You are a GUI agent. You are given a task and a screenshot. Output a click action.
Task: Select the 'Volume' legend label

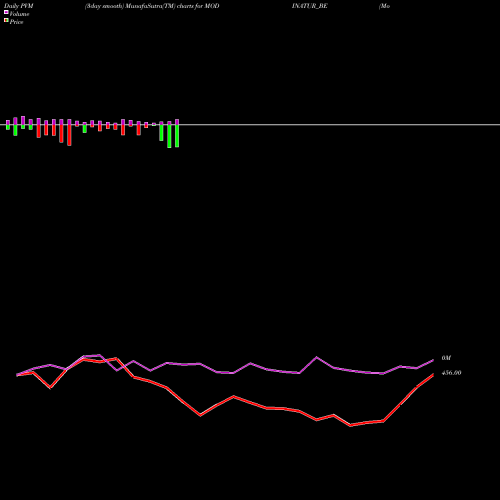pos(19,14)
